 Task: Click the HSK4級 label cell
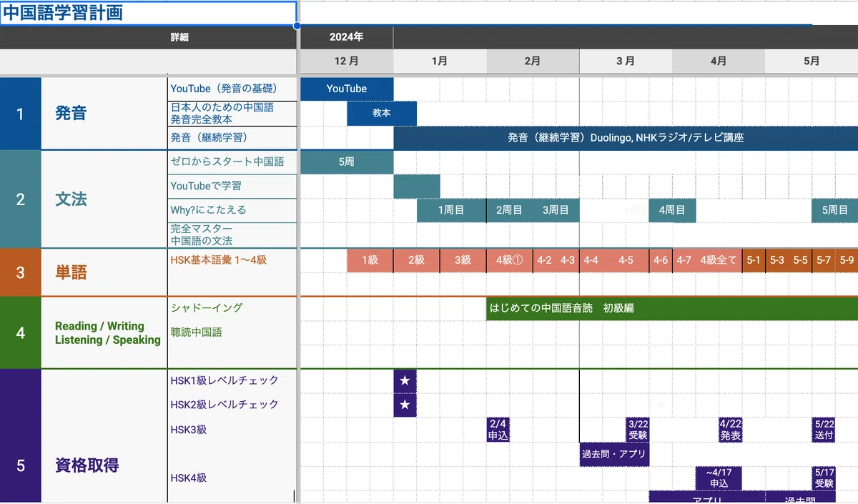point(232,478)
